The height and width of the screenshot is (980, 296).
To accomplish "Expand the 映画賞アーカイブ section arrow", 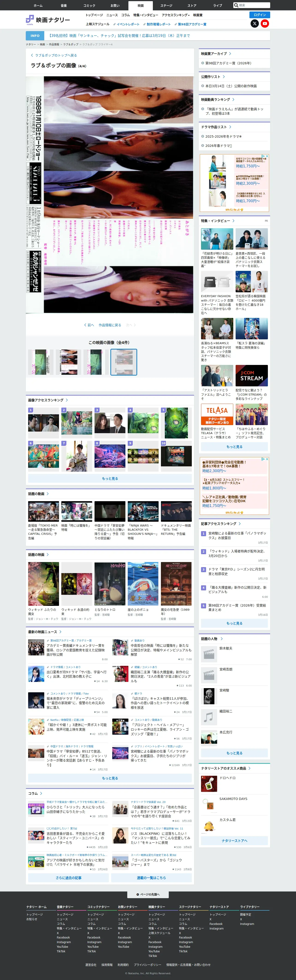I will click(230, 54).
